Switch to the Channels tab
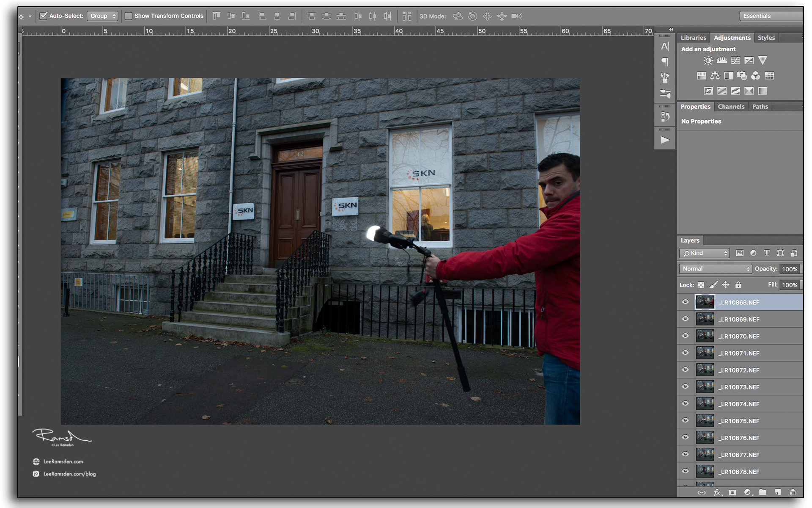Image resolution: width=812 pixels, height=508 pixels. pyautogui.click(x=731, y=107)
